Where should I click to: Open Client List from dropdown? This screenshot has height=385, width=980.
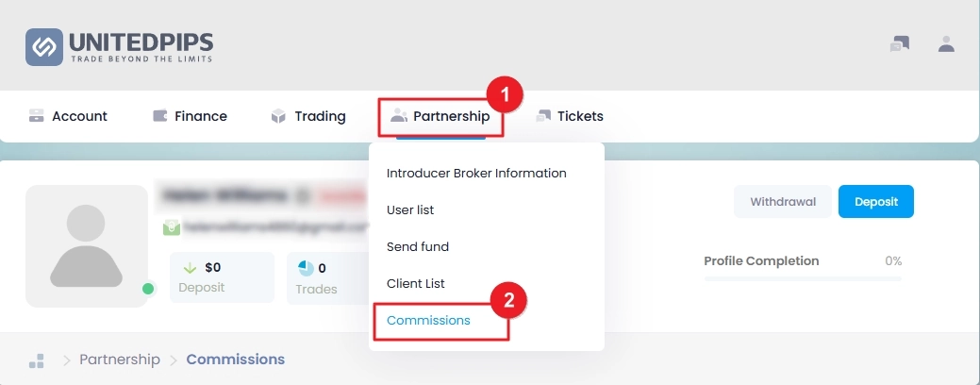tap(416, 284)
